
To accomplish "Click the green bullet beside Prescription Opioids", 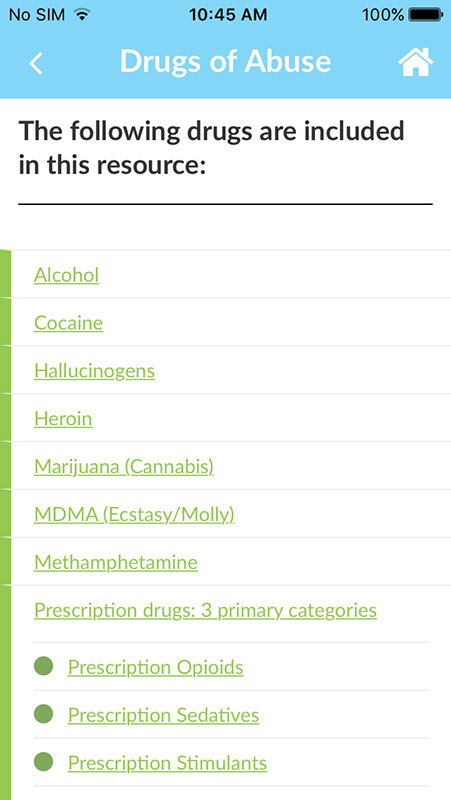I will click(43, 666).
